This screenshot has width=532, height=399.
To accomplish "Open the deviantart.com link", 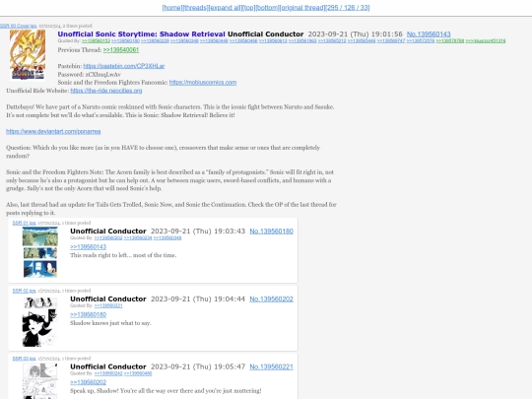I will (53, 131).
